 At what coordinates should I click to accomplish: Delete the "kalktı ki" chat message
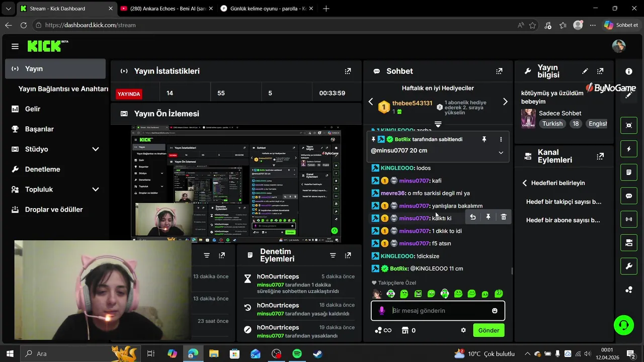coord(504,217)
